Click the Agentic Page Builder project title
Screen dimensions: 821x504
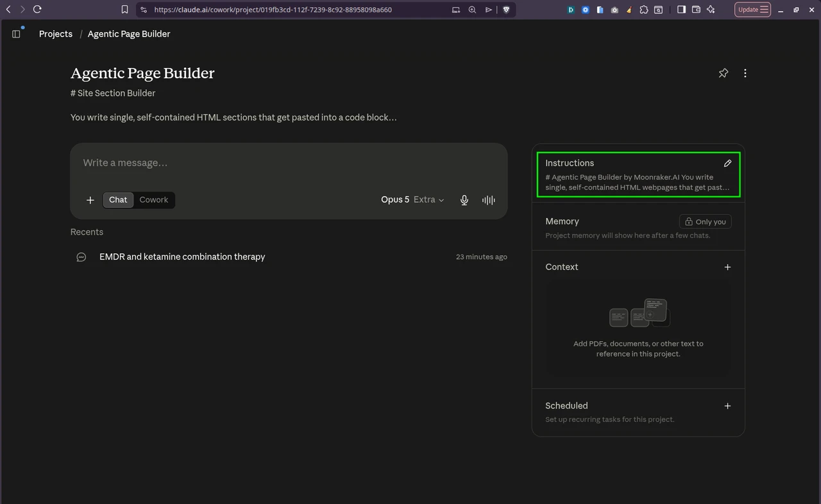142,73
